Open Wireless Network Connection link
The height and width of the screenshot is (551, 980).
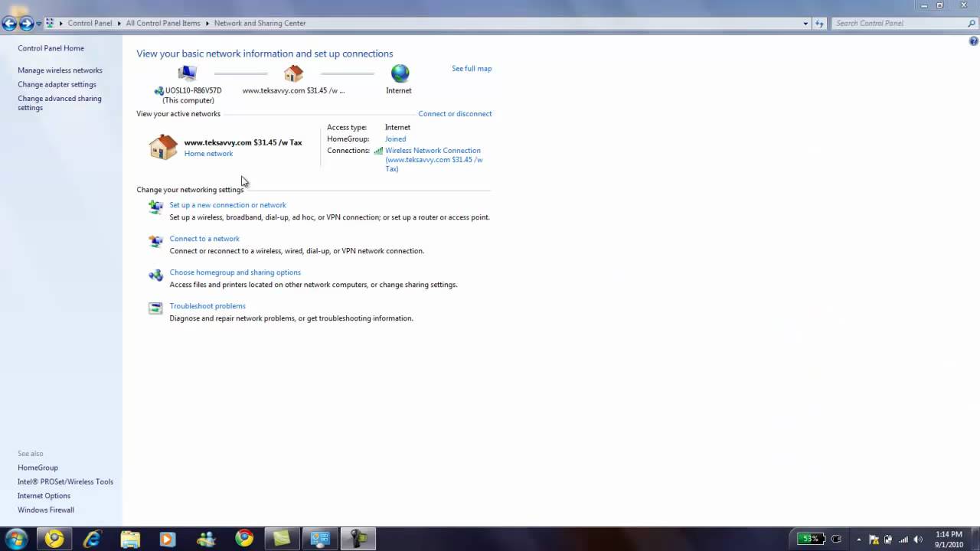pyautogui.click(x=433, y=160)
